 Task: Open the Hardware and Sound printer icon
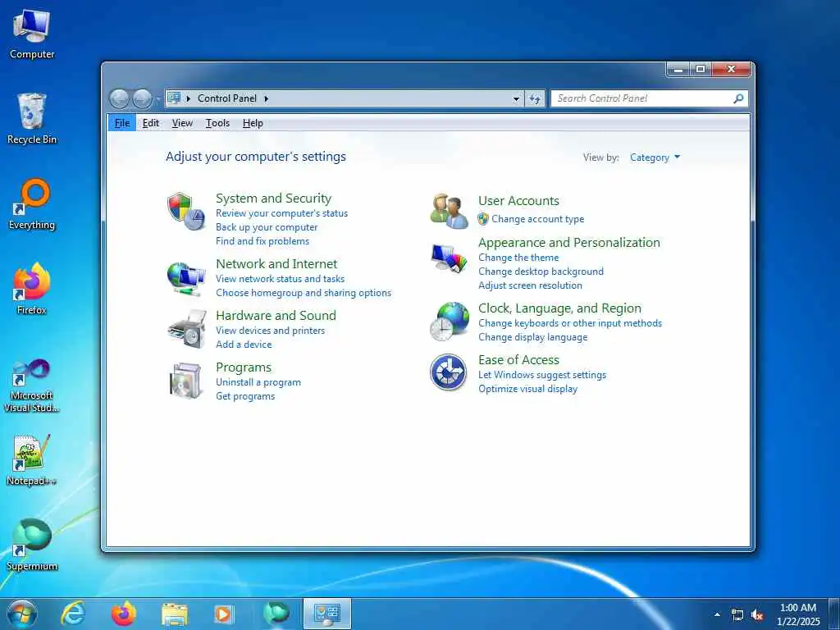[x=186, y=328]
